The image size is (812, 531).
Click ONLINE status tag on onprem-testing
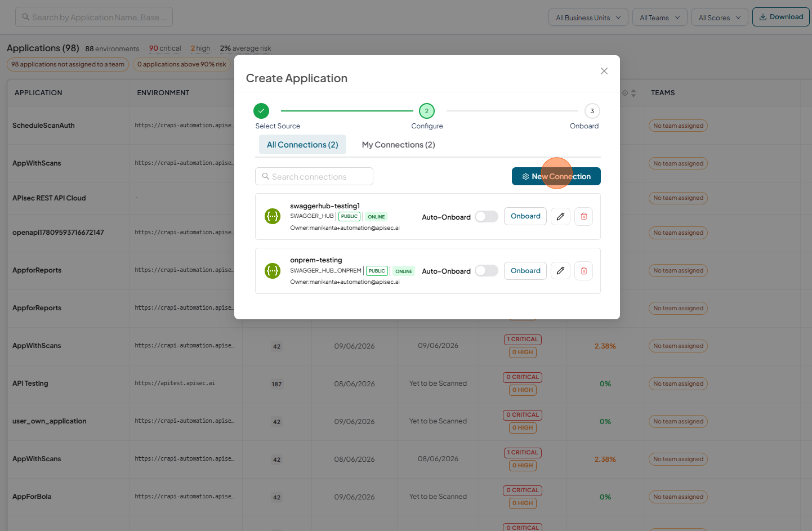(404, 271)
